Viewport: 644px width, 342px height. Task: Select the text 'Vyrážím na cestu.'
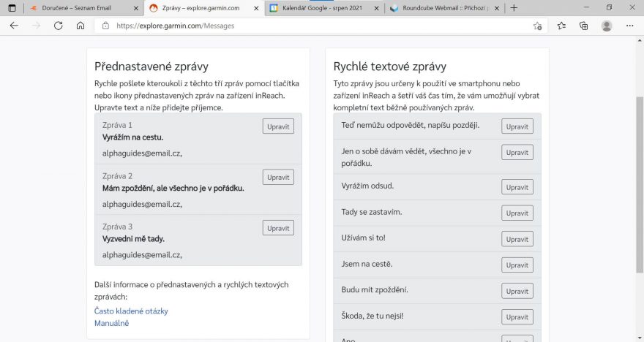tap(132, 137)
